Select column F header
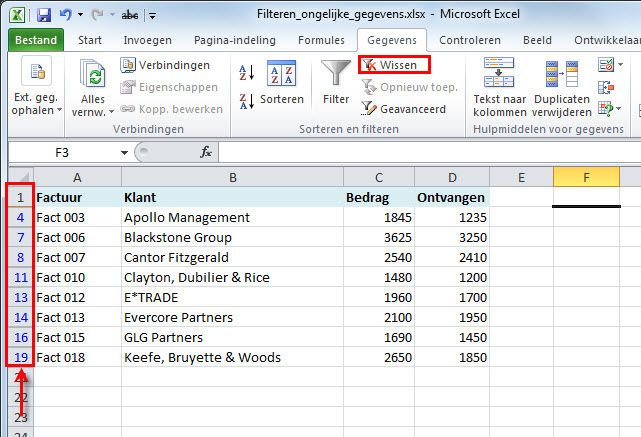 pyautogui.click(x=586, y=177)
